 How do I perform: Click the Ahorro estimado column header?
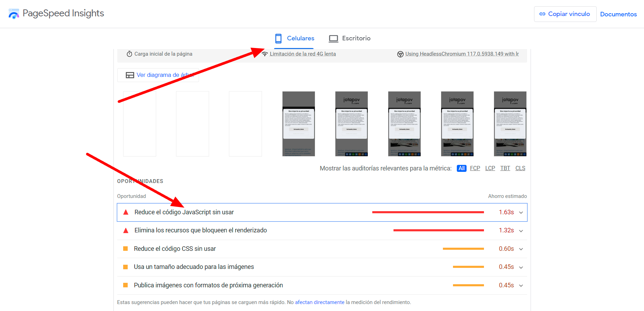[x=507, y=196]
